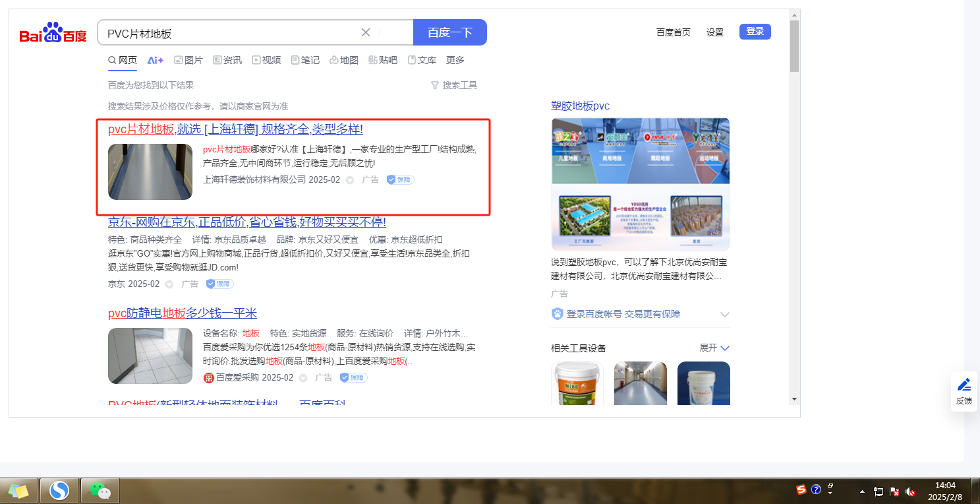Click the 百度一下 search button
Viewport: 980px width, 504px height.
coord(450,32)
